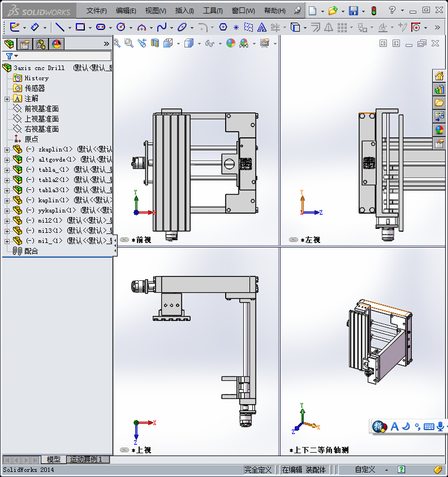Screen dimensions: 448x477
Task: Open the 视图(V) menu
Action: click(x=156, y=11)
